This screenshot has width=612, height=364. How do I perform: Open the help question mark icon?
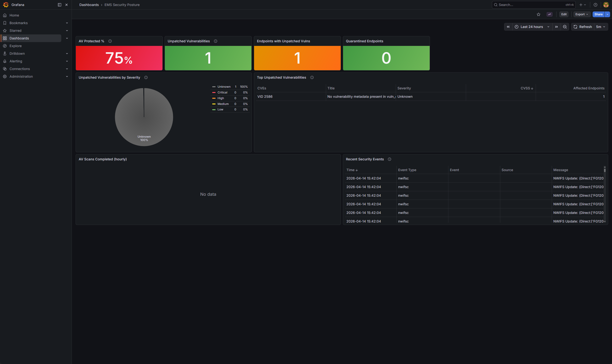click(x=595, y=5)
